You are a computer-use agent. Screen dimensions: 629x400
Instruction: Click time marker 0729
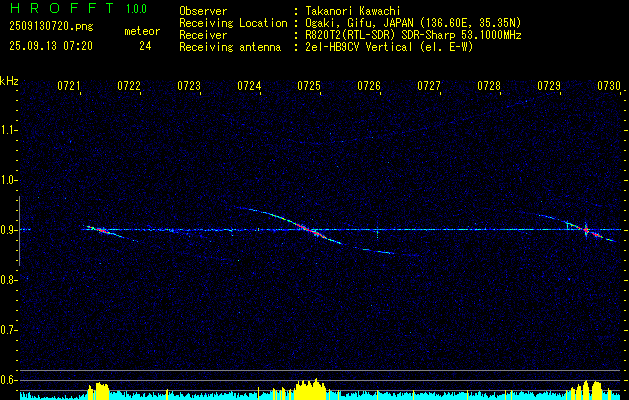[549, 85]
